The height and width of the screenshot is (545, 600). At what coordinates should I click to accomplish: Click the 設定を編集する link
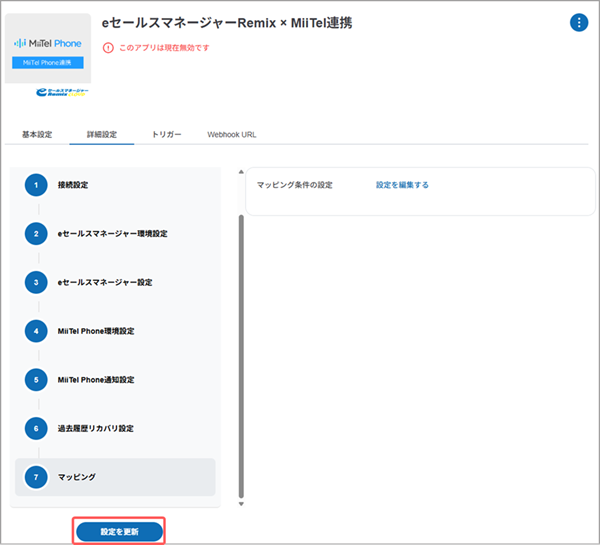(x=402, y=185)
